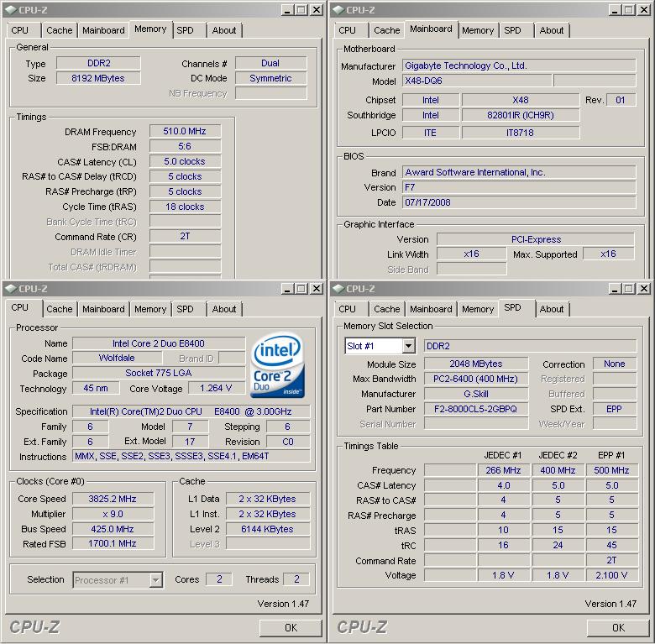Minimize the Mainboard tab CPU-Z window

coord(614,10)
